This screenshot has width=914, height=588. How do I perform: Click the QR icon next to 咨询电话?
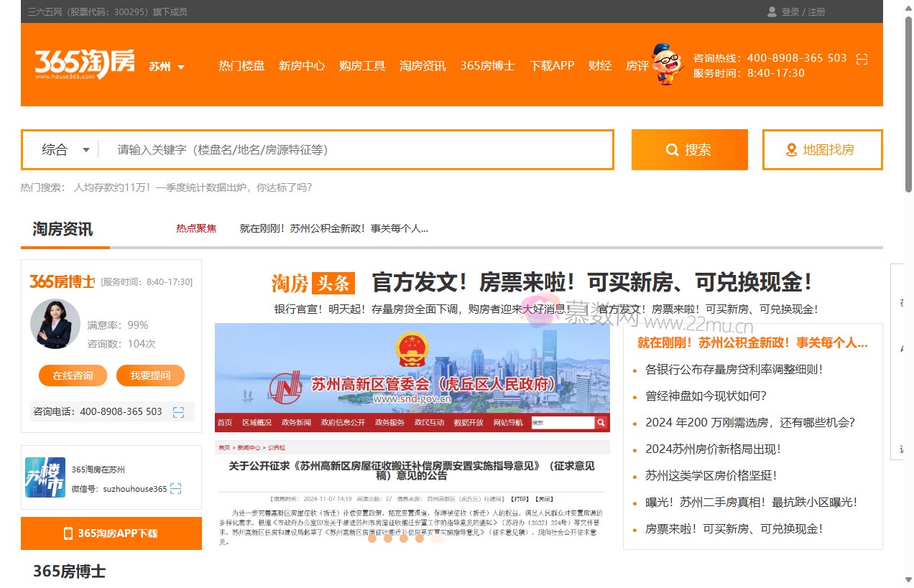178,412
